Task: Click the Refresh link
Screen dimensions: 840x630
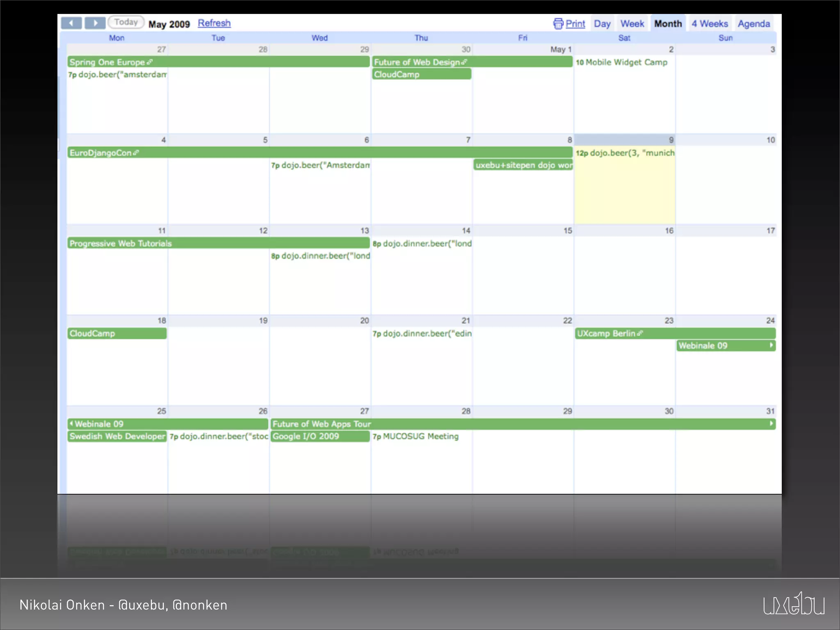Action: coord(214,23)
